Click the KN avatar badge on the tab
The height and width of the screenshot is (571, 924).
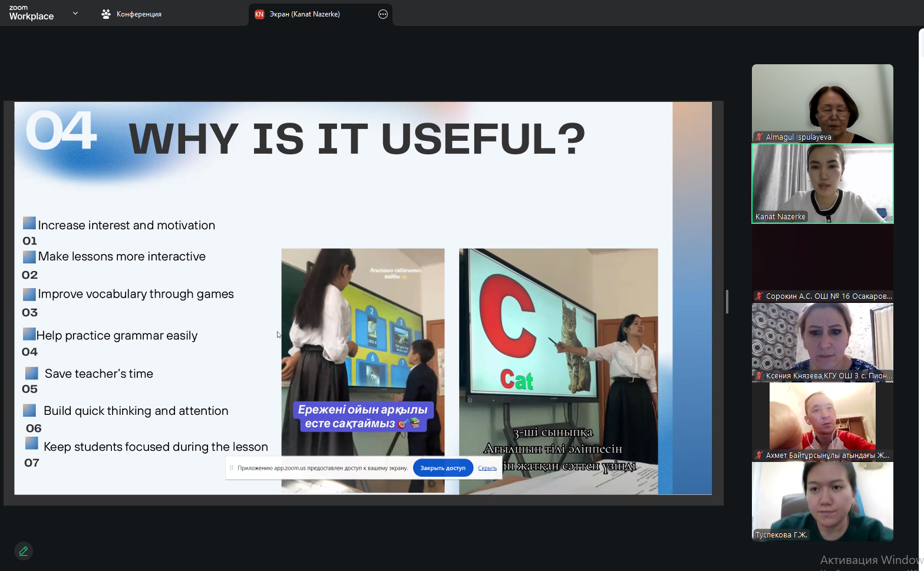(x=259, y=14)
